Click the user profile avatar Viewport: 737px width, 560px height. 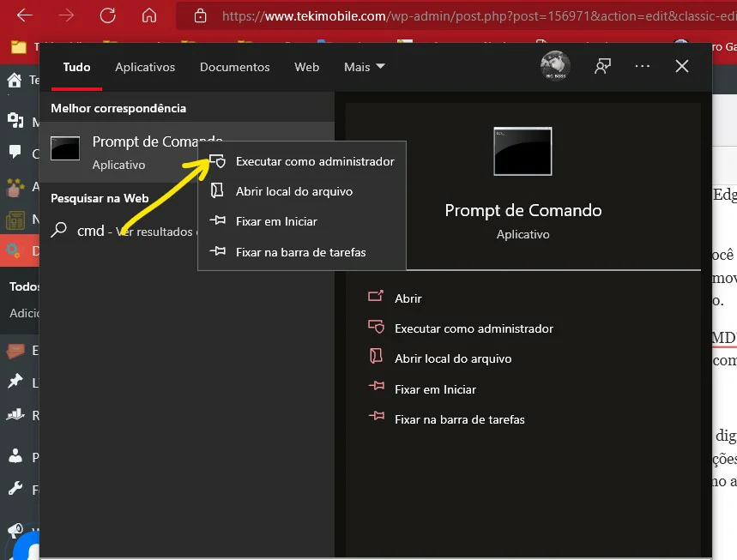(x=555, y=66)
